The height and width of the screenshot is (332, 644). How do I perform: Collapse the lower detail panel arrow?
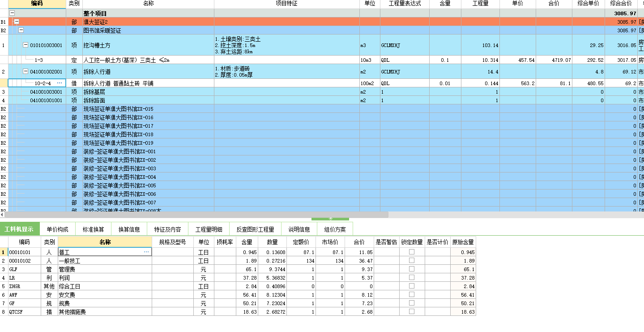coord(330,219)
